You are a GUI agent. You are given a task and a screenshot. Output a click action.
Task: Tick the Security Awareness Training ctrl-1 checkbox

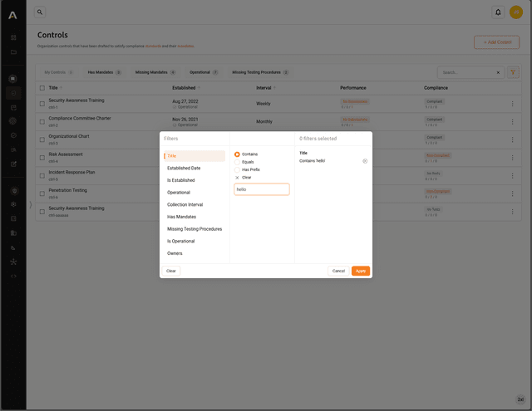(42, 104)
